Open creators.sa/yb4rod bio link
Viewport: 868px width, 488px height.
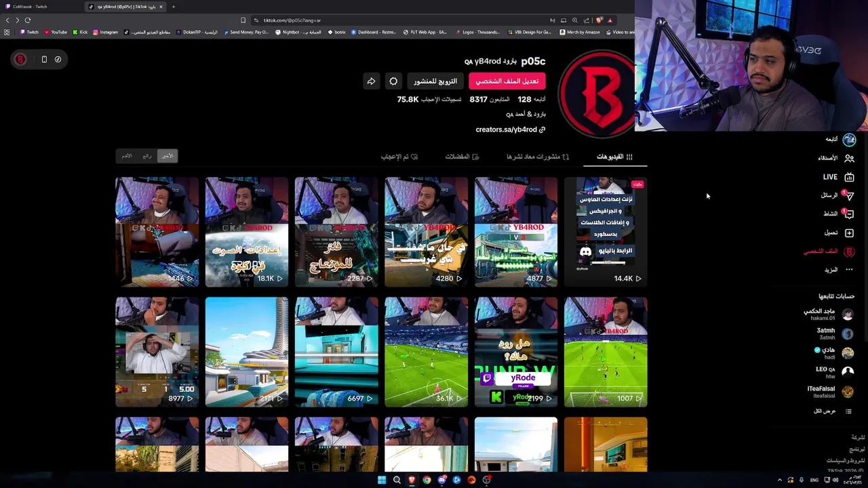tap(511, 129)
